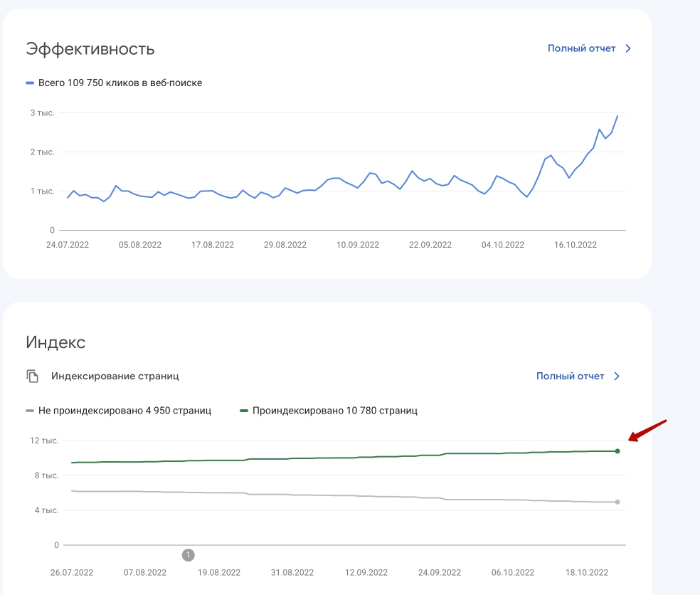The image size is (700, 595).
Task: Click the pages icon beside Индексирование страниц
Action: 32,376
